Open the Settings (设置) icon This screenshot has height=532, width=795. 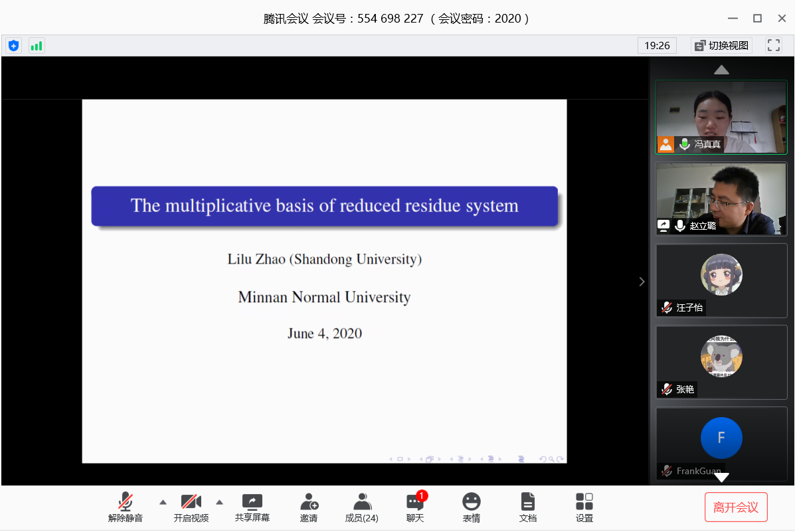[x=584, y=507]
